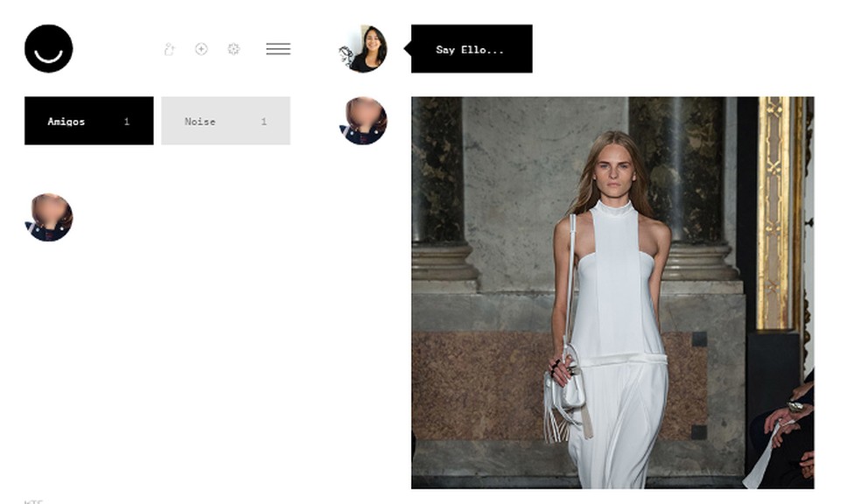Screen dimensions: 861x504
Task: Switch to the Amigos tab
Action: [x=89, y=121]
